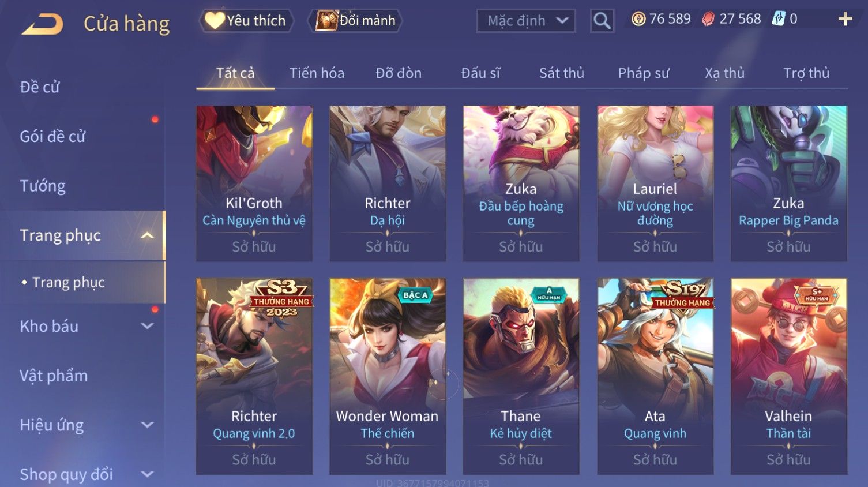Open Yêu thích heart favorites

246,21
